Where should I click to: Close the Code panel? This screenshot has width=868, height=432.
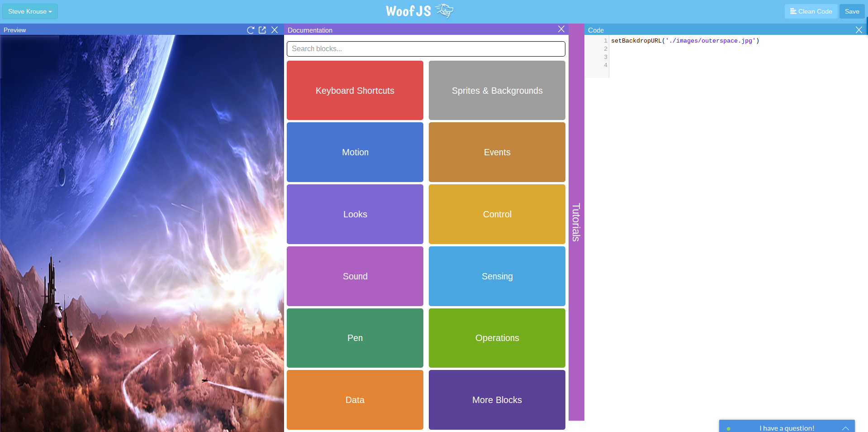click(859, 30)
